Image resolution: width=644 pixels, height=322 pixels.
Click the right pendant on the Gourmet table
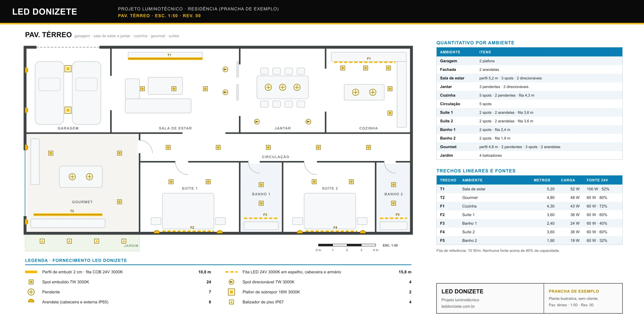point(90,177)
